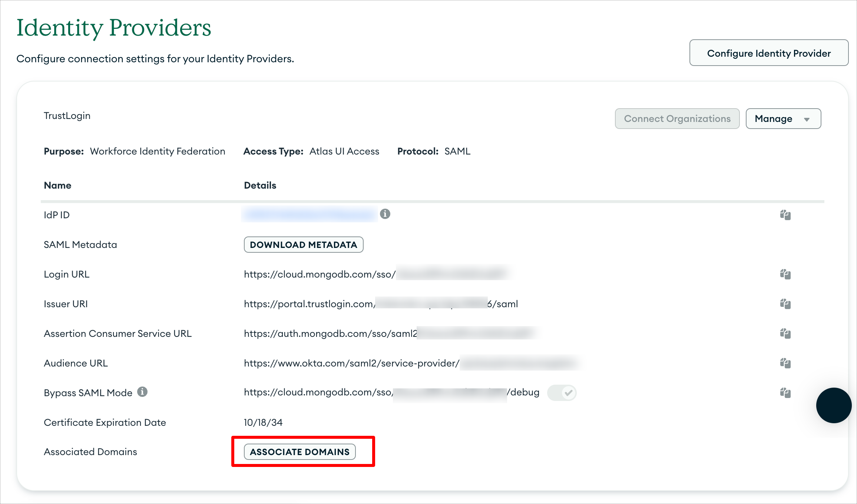This screenshot has width=857, height=504.
Task: Select the Bypass SAML debug URL text
Action: 391,392
